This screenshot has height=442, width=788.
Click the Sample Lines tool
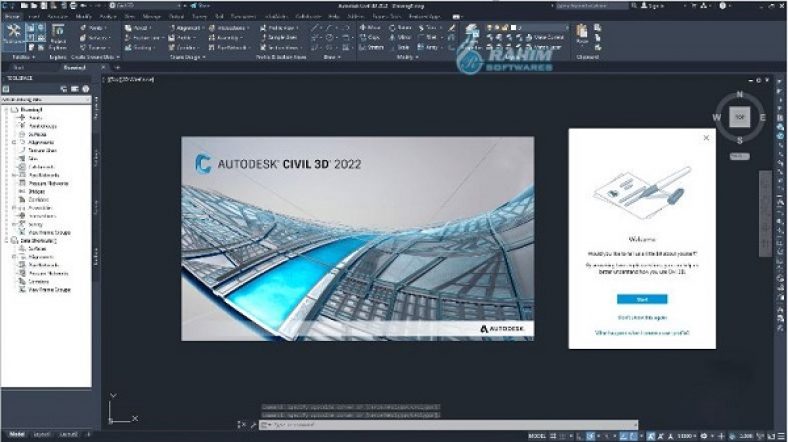point(279,38)
